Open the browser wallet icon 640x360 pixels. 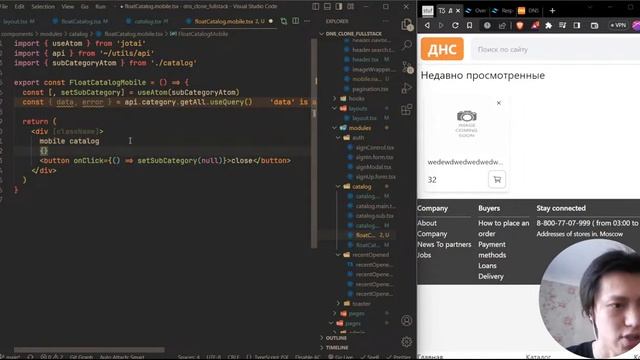pyautogui.click(x=594, y=25)
